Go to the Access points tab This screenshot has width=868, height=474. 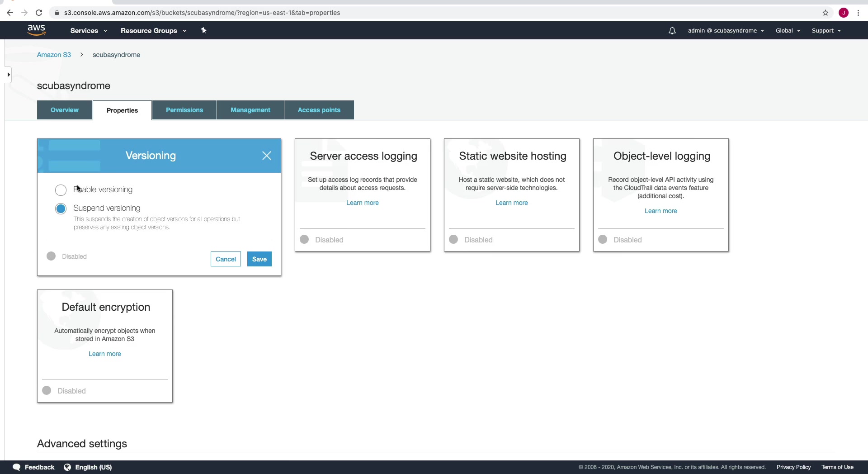(319, 110)
